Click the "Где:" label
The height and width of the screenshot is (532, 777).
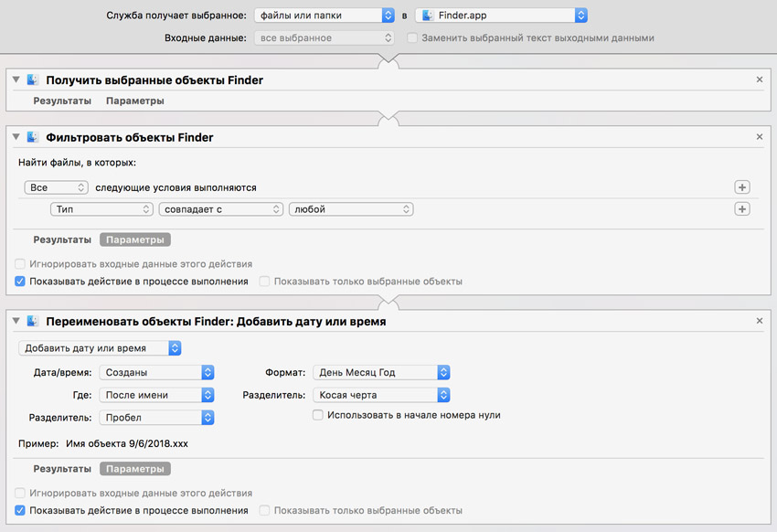click(82, 395)
